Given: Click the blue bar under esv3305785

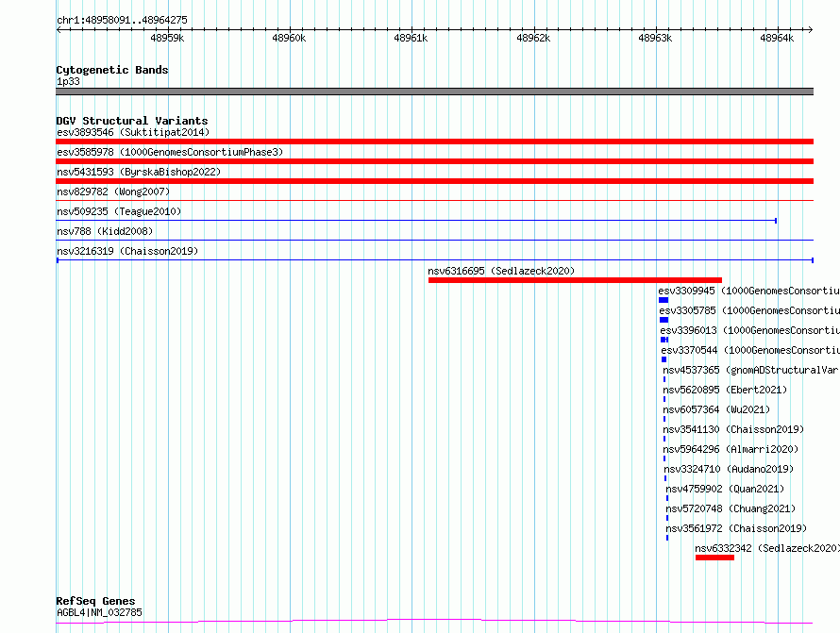Looking at the screenshot, I should pos(664,320).
